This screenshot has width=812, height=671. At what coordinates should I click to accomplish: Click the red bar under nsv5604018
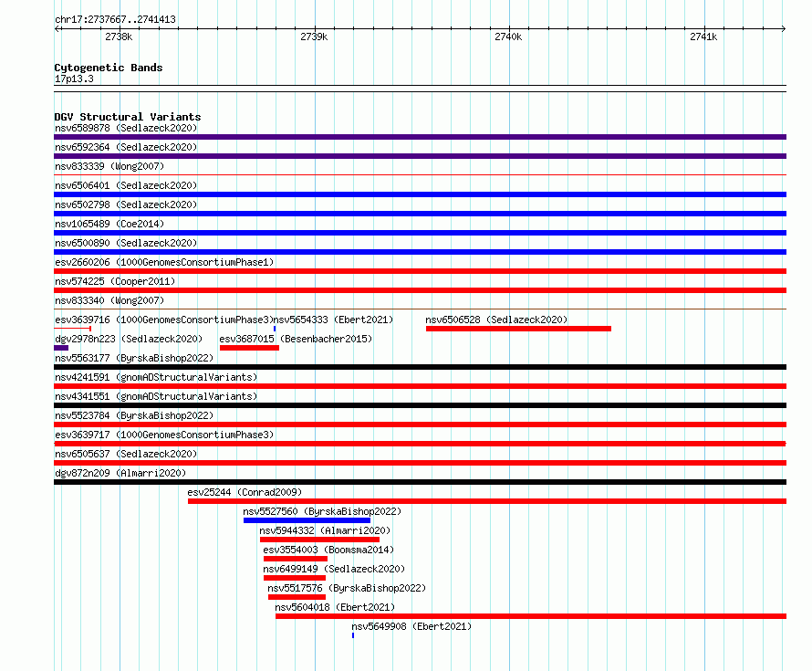(x=531, y=616)
